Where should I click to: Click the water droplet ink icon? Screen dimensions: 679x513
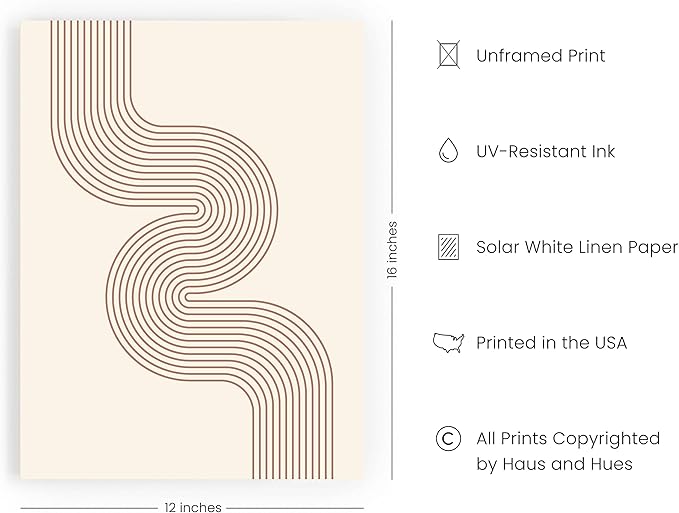[447, 151]
